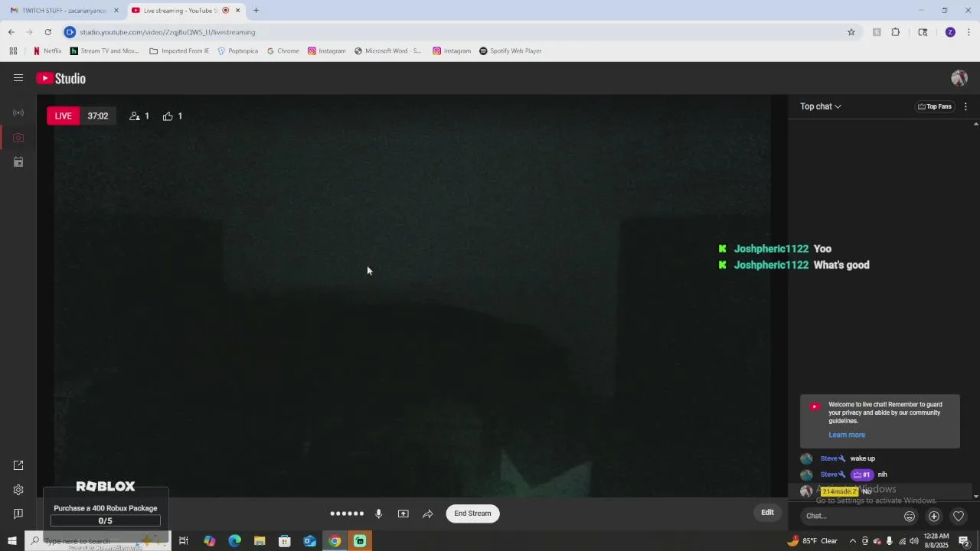Click the open-in-new-window sidebar icon
The image size is (980, 551).
tap(18, 465)
